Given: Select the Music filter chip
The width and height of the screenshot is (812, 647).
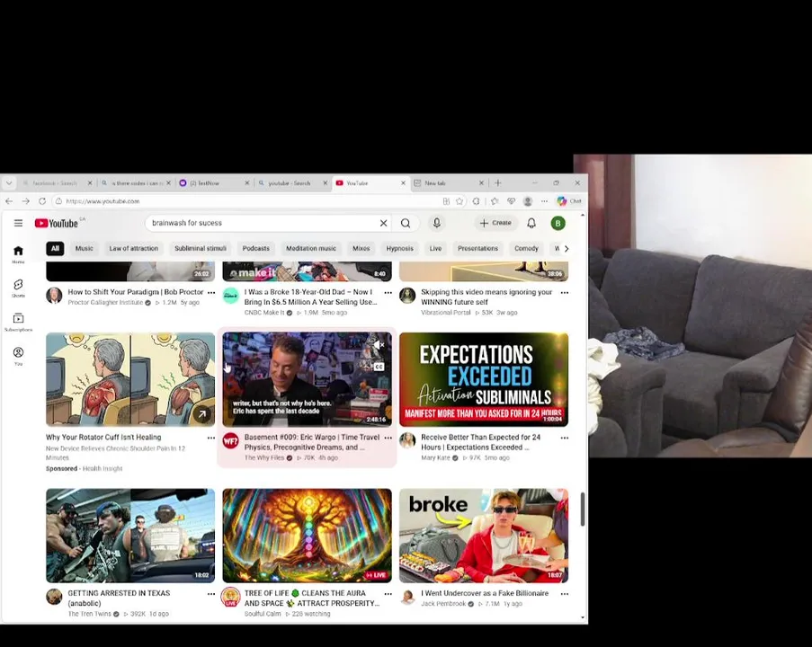Looking at the screenshot, I should click(x=84, y=248).
